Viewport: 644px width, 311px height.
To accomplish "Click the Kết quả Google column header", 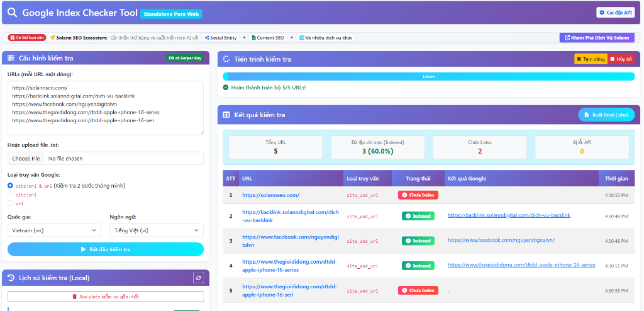I will (x=521, y=179).
